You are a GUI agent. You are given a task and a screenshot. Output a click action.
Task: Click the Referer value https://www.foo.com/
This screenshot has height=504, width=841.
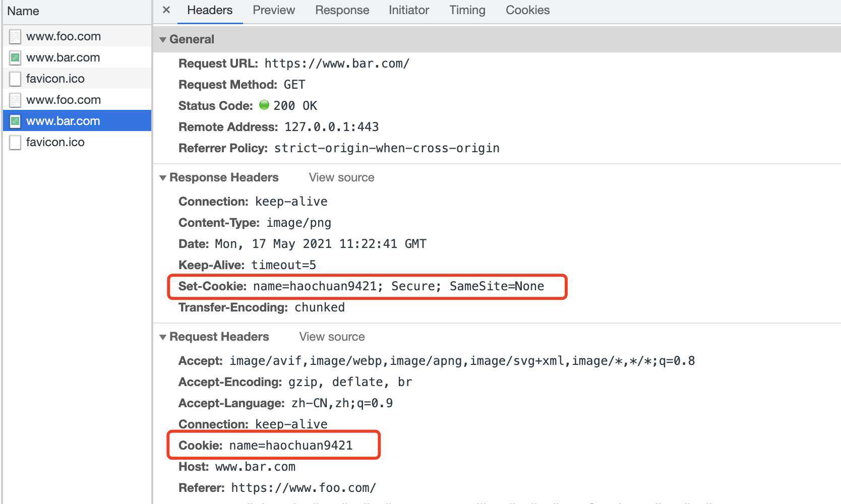[304, 488]
